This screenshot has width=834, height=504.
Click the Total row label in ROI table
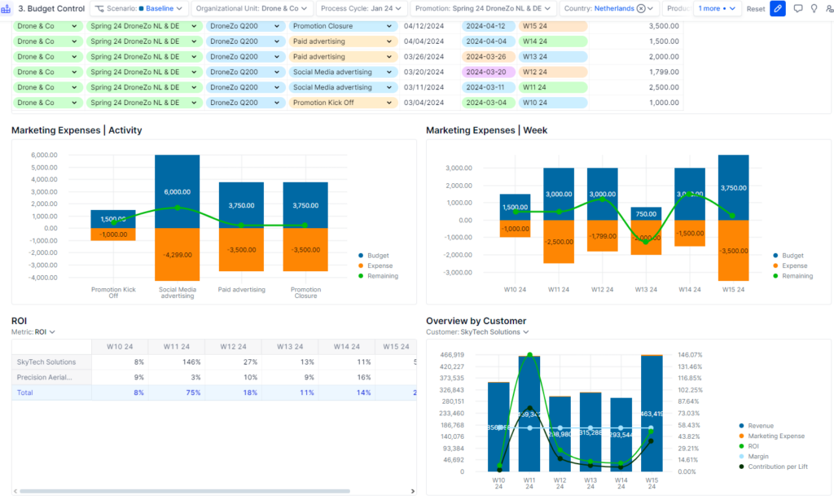coord(25,392)
